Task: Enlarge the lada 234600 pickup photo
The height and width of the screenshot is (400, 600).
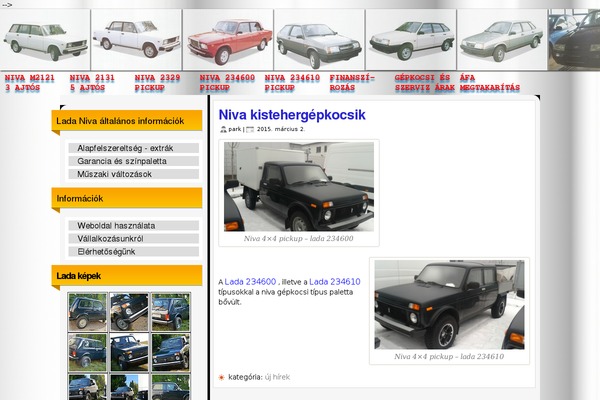Action: pos(299,187)
